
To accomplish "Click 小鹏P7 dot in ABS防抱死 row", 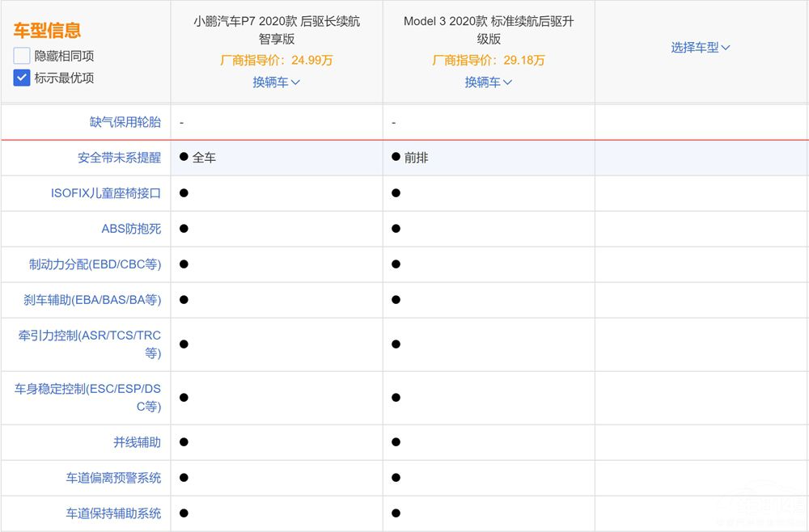I will (184, 228).
